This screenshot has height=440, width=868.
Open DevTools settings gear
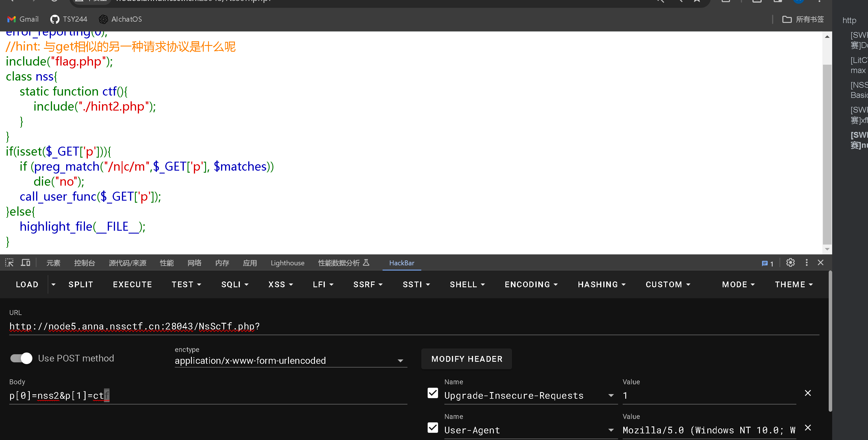(790, 263)
